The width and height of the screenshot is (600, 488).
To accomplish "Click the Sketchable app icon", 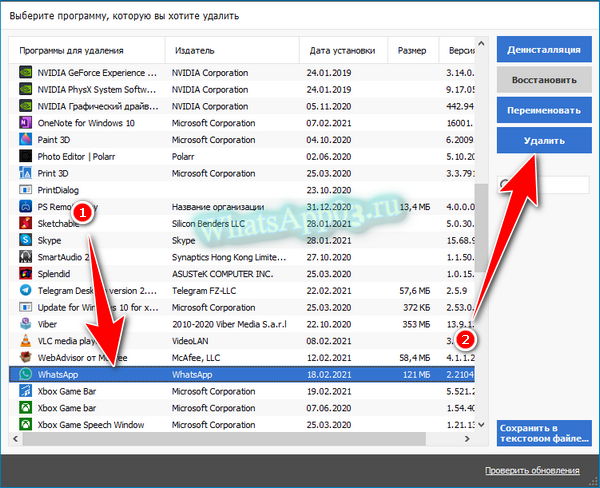I will pos(26,223).
